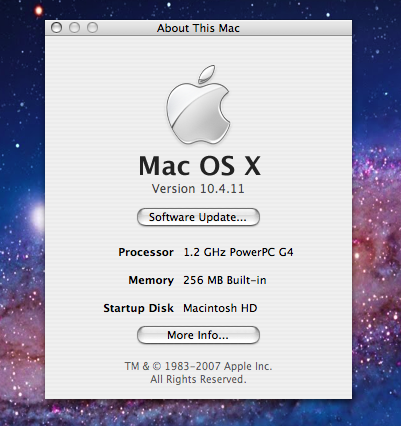Click the Mac OS X heading

pyautogui.click(x=200, y=166)
